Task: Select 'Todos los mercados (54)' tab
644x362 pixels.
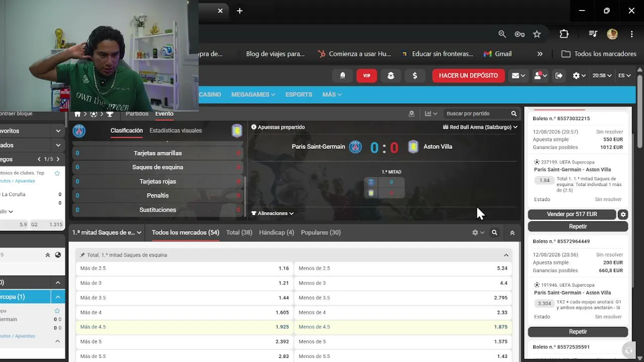Action: pyautogui.click(x=186, y=233)
